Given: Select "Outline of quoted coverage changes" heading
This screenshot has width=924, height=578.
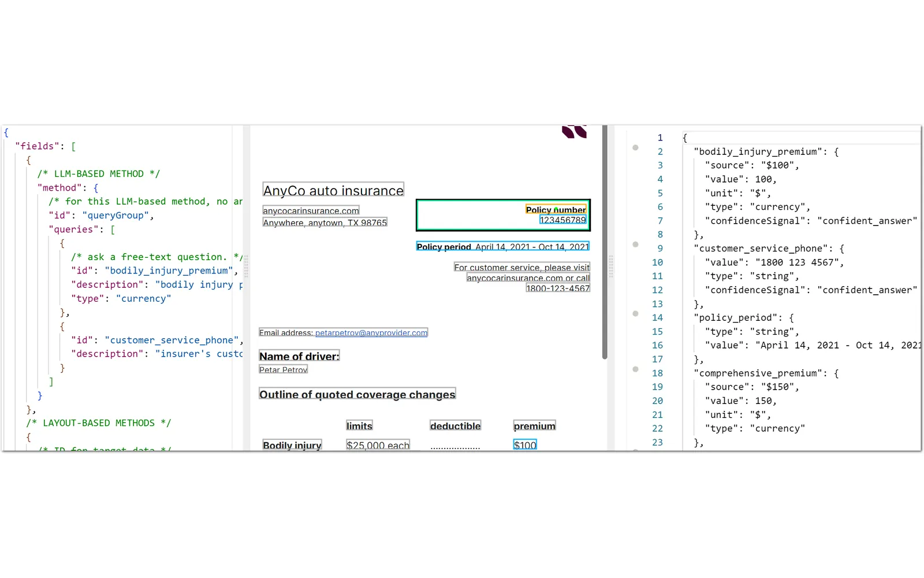Looking at the screenshot, I should 357,395.
